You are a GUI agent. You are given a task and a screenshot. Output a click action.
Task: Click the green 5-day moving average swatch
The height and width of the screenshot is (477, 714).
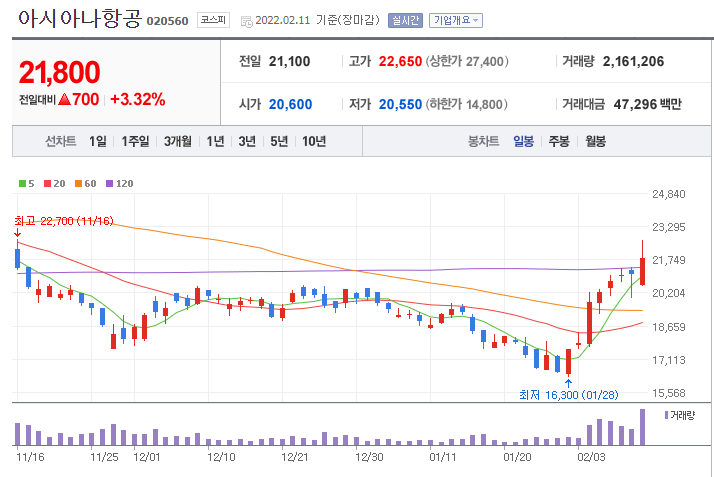(22, 183)
